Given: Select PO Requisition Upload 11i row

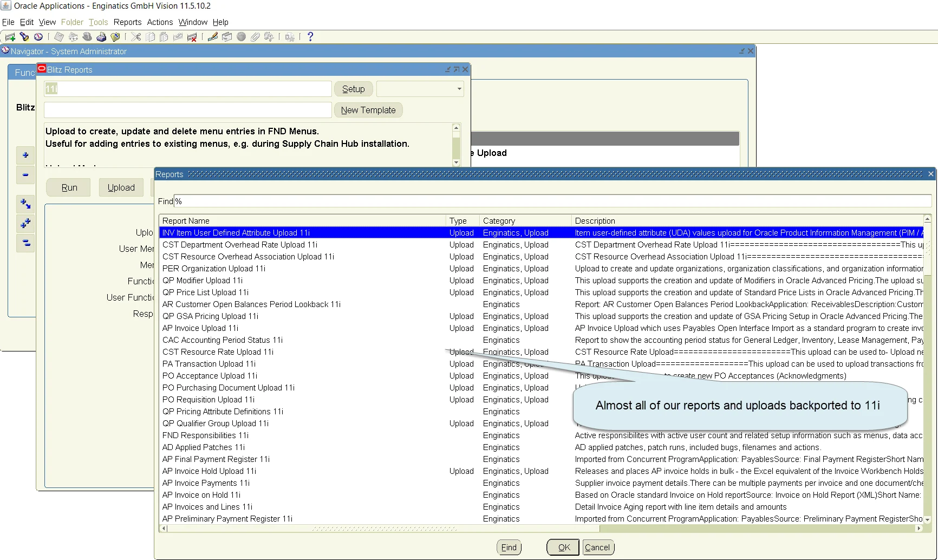Looking at the screenshot, I should click(542, 400).
